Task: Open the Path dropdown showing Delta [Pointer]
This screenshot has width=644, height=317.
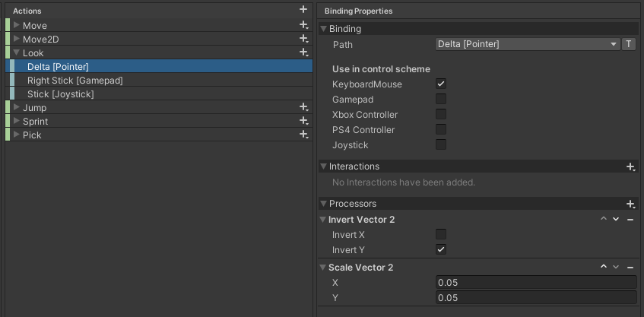Action: pos(528,44)
